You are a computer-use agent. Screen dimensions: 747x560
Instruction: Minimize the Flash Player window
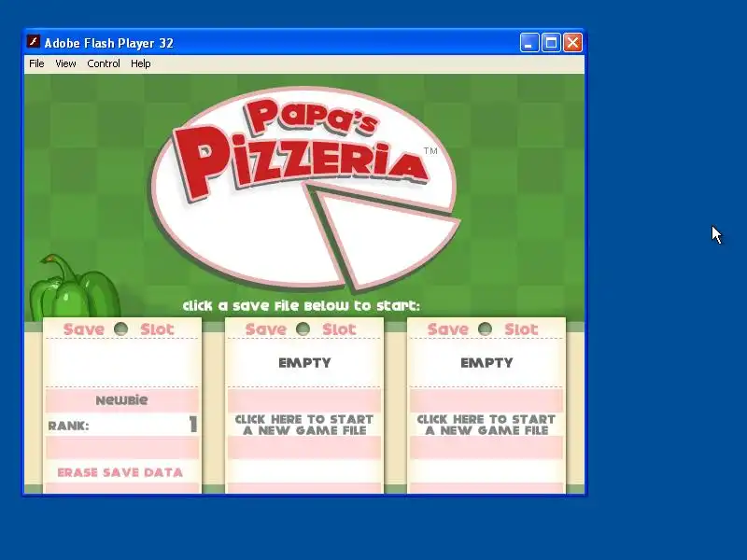coord(529,43)
